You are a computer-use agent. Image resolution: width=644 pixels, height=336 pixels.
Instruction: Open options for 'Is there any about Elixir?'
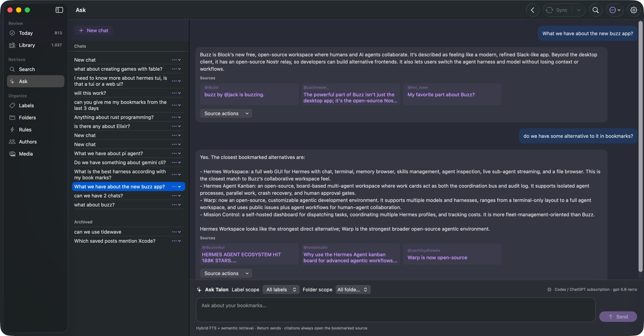click(x=176, y=126)
